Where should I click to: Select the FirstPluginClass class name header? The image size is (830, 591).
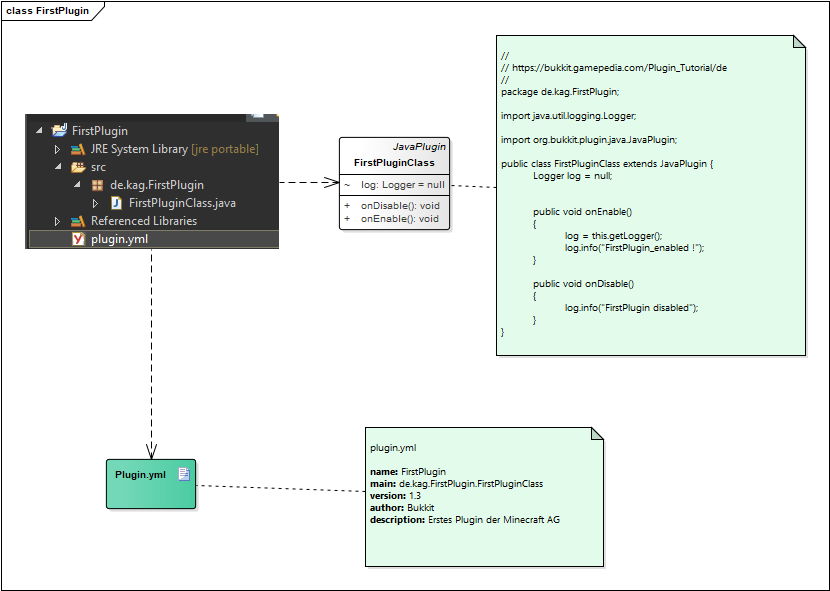394,163
